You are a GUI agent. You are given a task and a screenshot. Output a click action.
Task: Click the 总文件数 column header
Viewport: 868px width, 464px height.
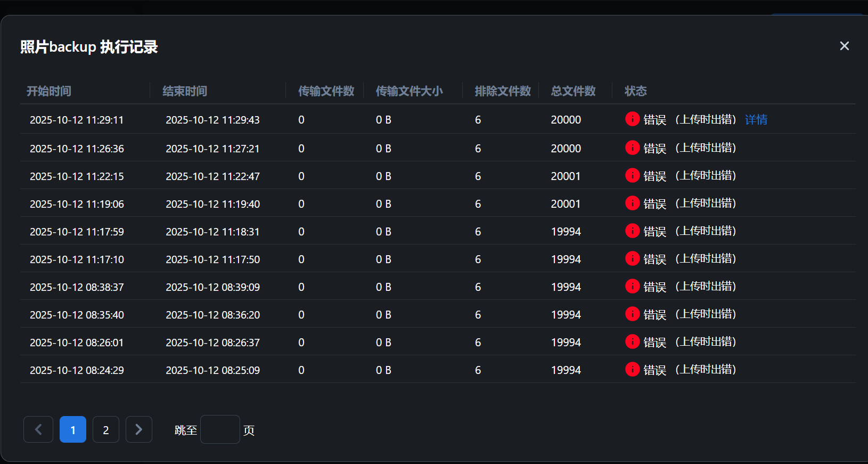pyautogui.click(x=573, y=91)
